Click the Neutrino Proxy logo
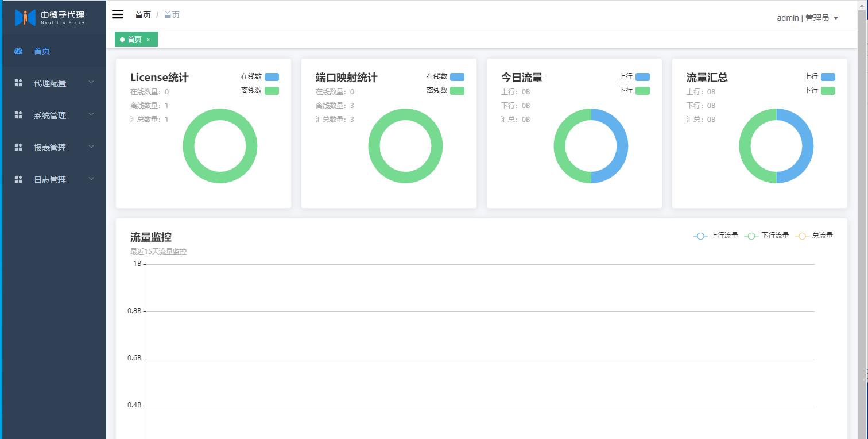The height and width of the screenshot is (439, 868). (x=50, y=17)
